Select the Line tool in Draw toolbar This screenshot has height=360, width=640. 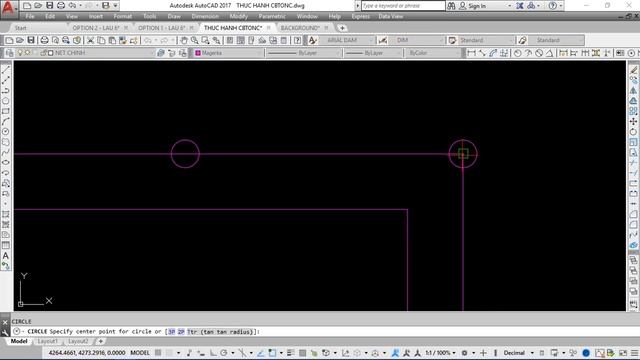pos(6,70)
